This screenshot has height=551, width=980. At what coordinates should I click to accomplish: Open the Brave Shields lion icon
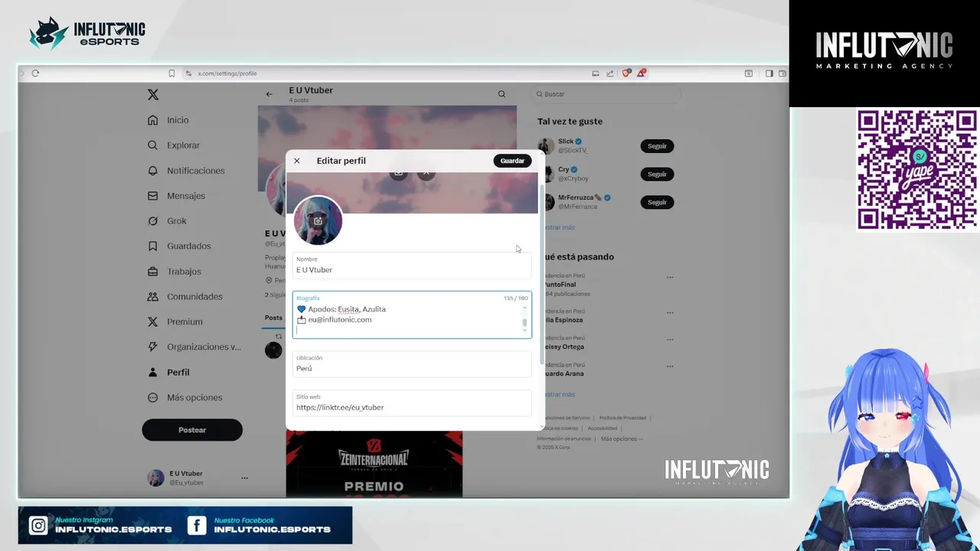point(626,73)
